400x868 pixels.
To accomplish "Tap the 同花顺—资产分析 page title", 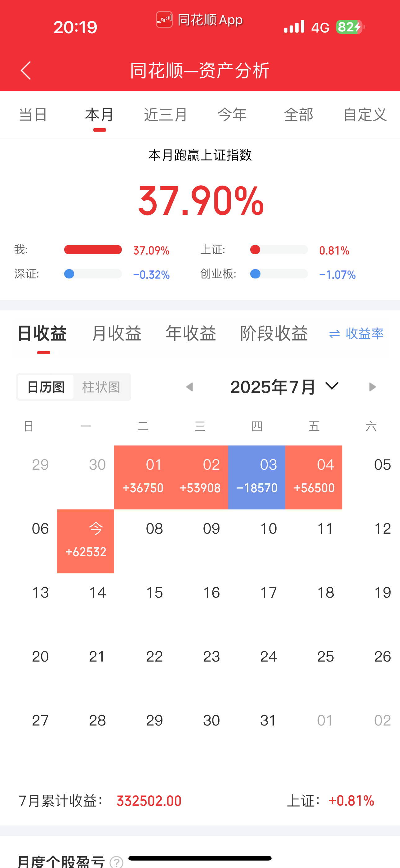I will pos(200,70).
